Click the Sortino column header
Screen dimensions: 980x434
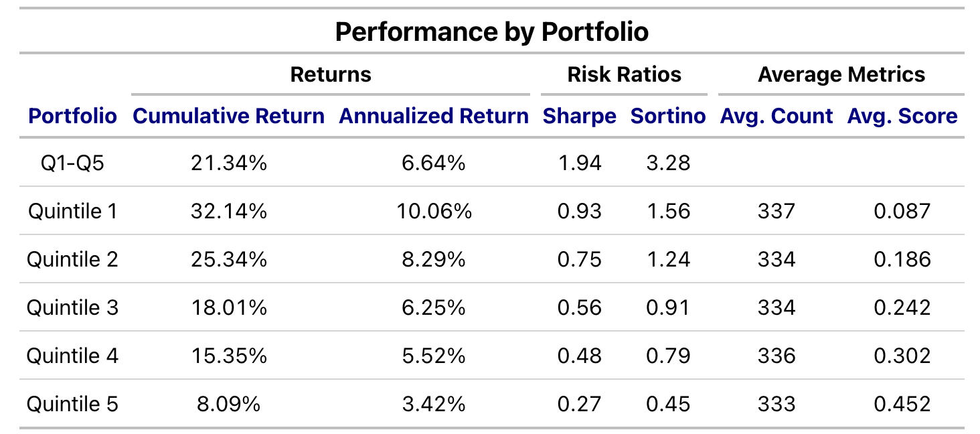668,116
